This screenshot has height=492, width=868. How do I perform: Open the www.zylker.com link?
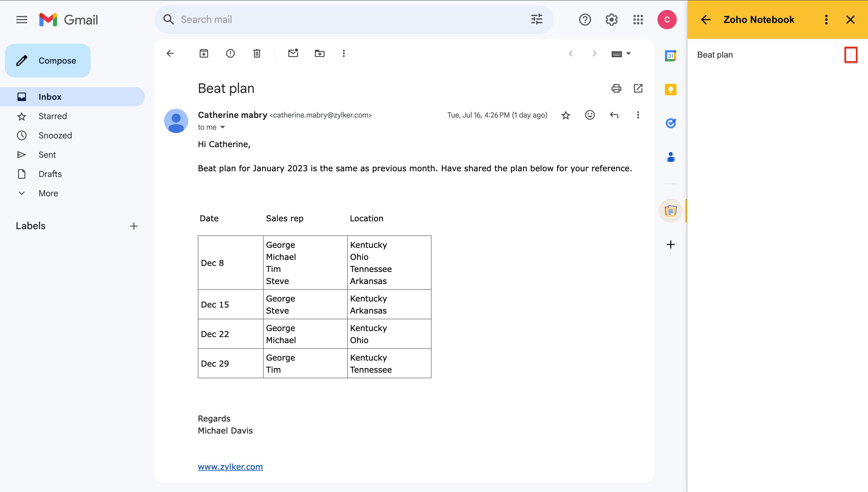230,467
